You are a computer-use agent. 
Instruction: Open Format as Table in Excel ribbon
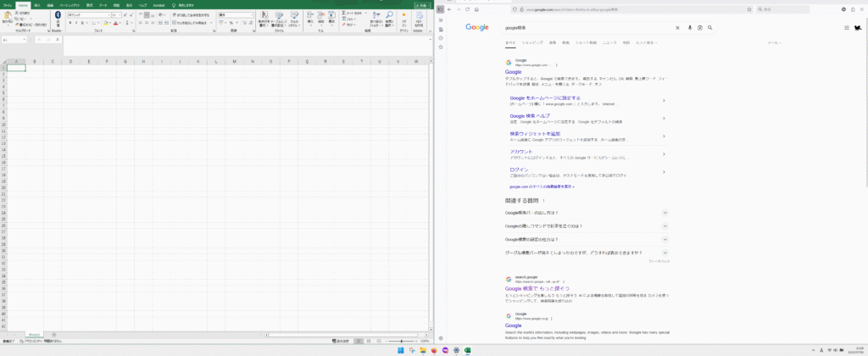click(x=279, y=19)
